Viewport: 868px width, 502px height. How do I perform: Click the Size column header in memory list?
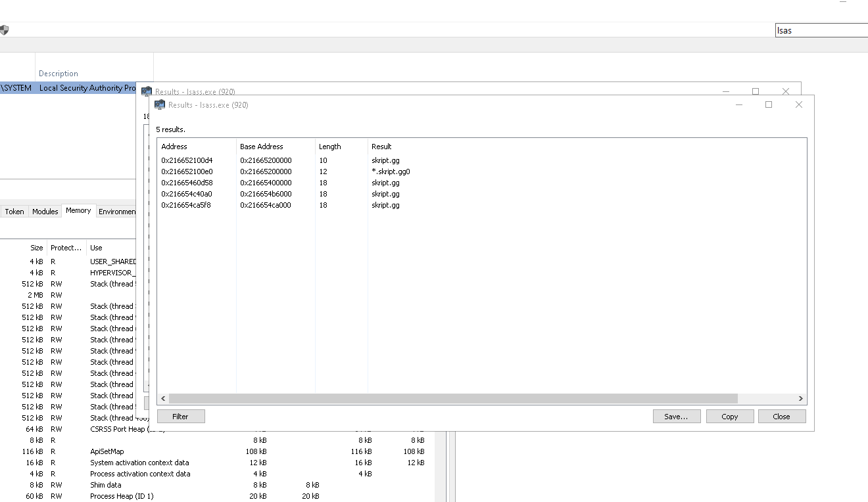pyautogui.click(x=23, y=248)
